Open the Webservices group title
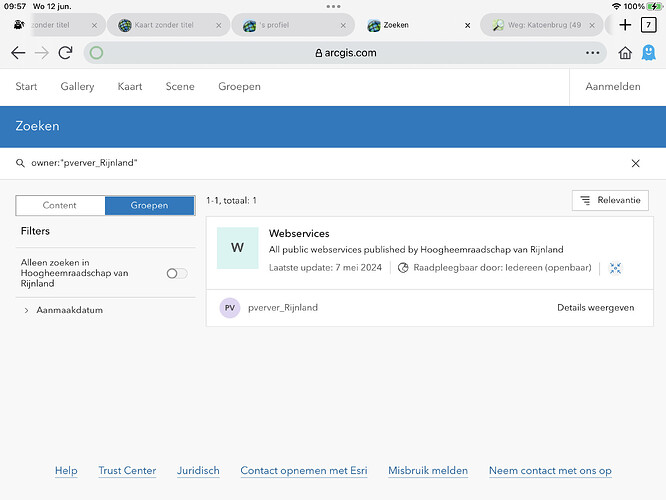666x500 pixels. [299, 233]
